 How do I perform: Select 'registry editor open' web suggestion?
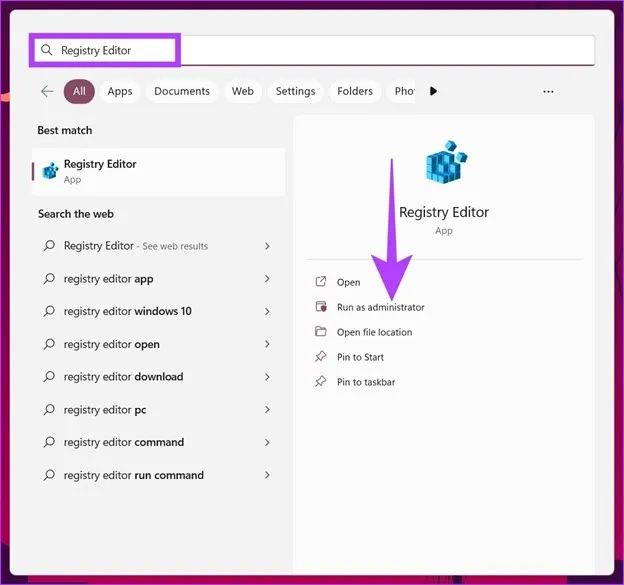tap(158, 344)
